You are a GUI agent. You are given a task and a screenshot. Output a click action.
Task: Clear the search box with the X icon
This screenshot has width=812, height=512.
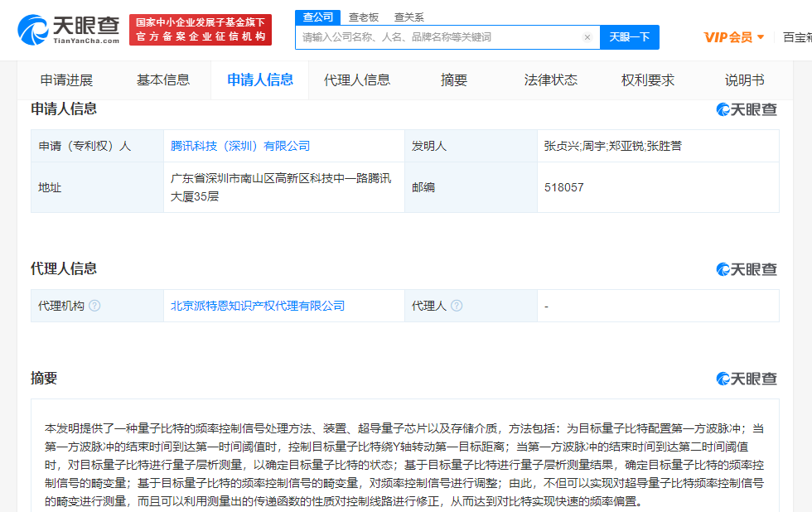point(587,37)
